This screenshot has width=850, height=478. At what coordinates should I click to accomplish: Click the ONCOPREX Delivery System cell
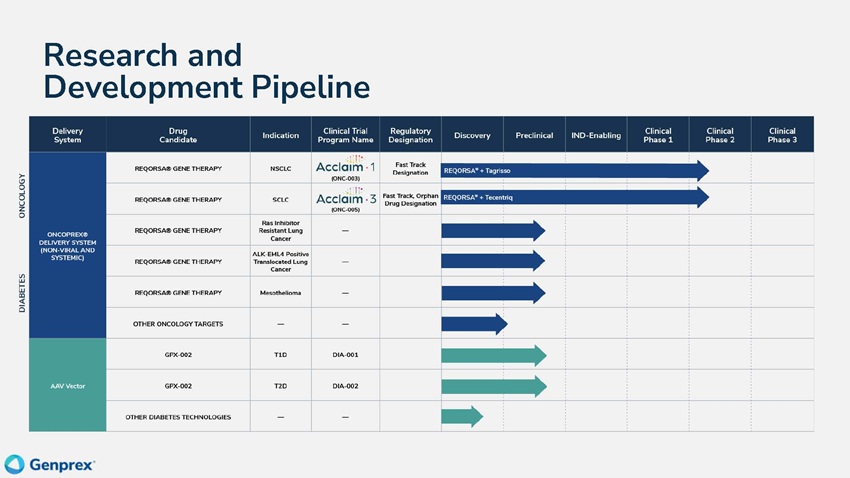coord(68,246)
